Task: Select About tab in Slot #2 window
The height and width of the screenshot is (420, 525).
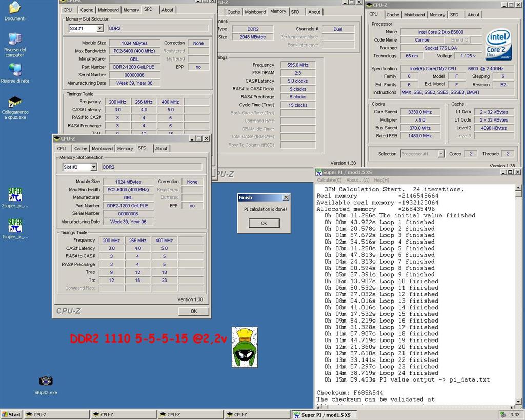Action: pyautogui.click(x=161, y=148)
